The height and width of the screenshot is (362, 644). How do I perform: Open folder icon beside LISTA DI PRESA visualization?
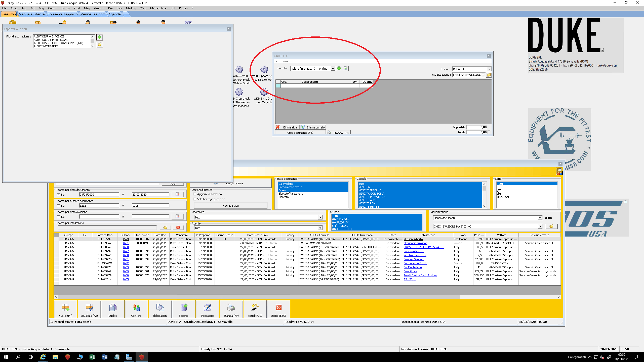pyautogui.click(x=489, y=75)
